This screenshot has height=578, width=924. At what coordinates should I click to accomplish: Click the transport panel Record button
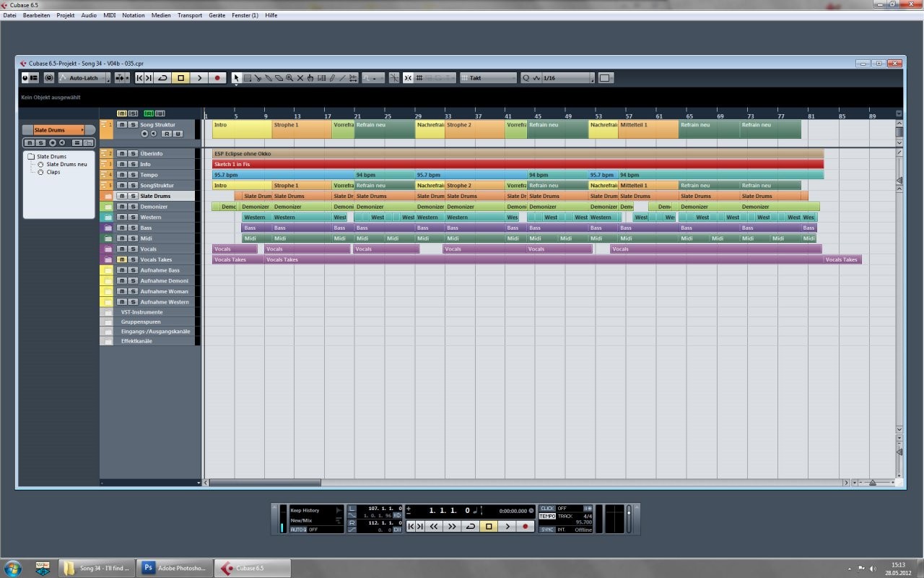coord(525,527)
